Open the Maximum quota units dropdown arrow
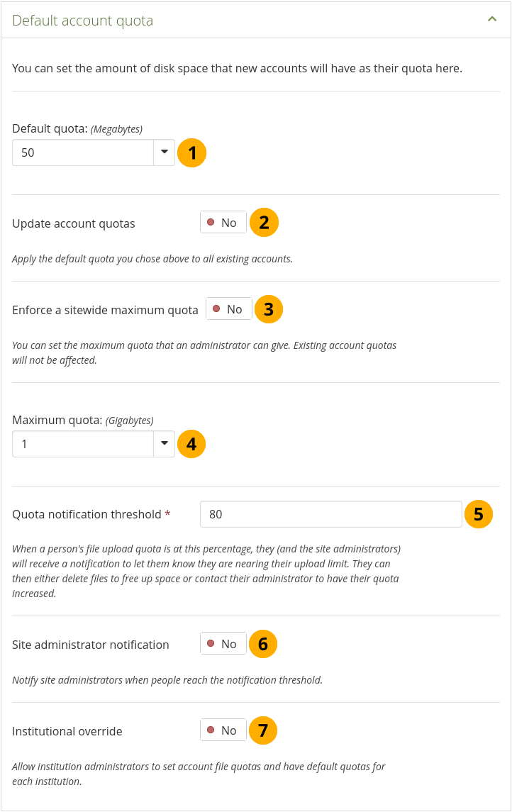Screen dimensions: 512x812 click(165, 444)
